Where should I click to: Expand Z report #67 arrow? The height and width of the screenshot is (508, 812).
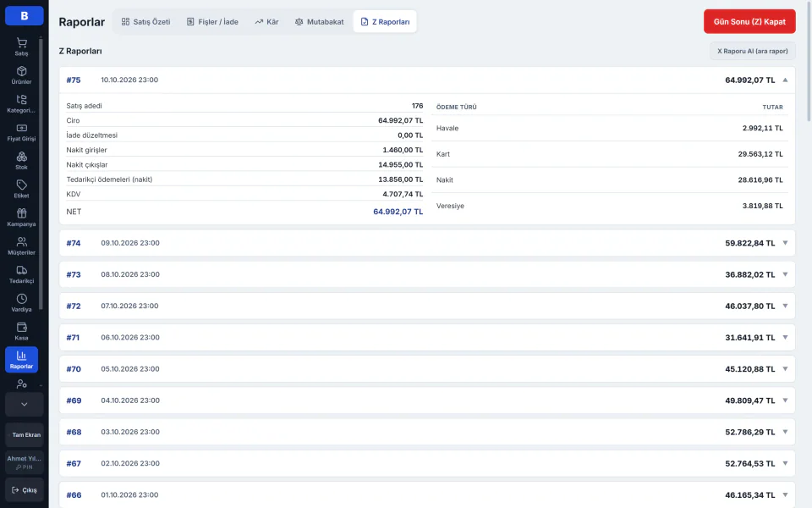click(785, 463)
